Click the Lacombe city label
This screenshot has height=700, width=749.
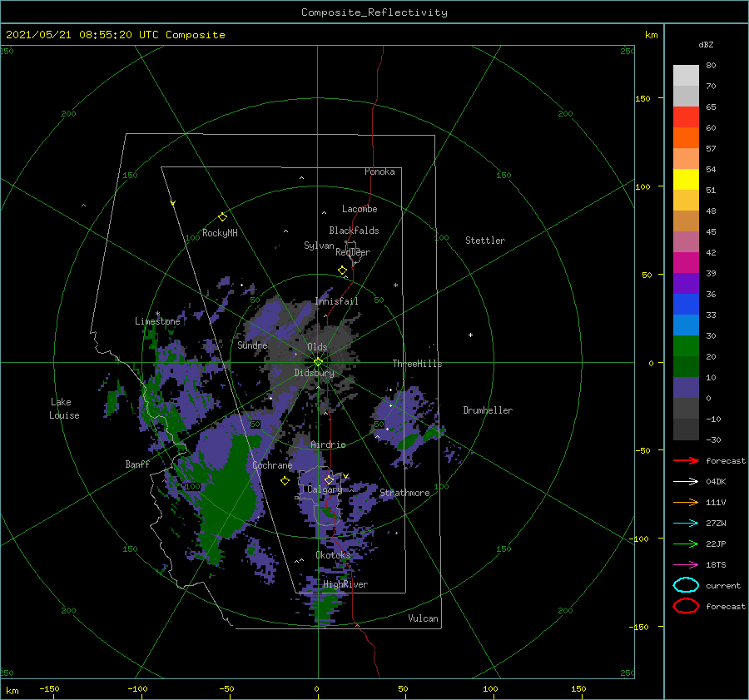click(x=360, y=209)
